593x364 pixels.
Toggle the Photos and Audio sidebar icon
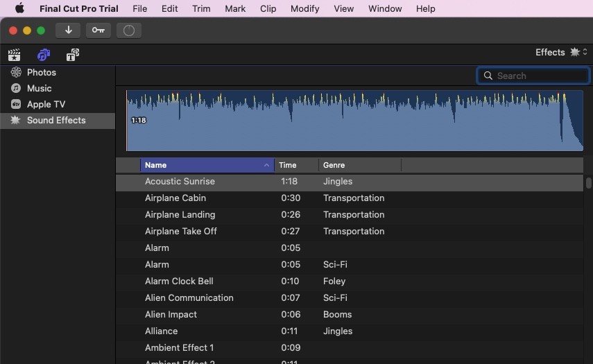coord(43,55)
